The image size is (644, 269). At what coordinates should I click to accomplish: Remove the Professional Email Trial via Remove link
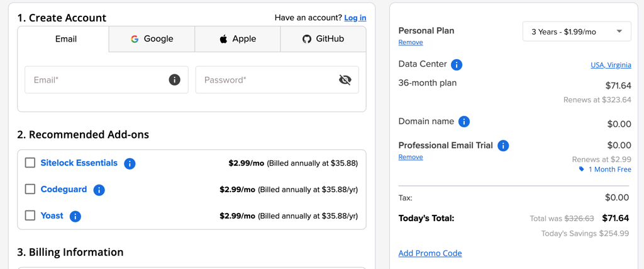[411, 157]
